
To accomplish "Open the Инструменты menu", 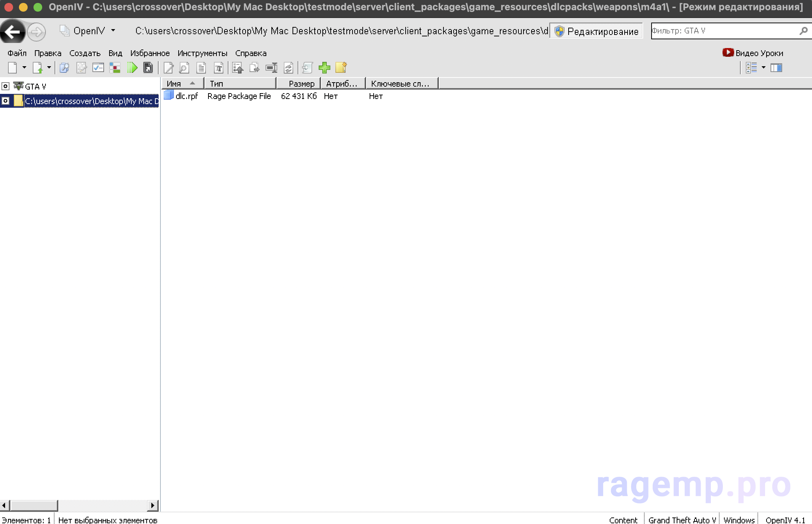I will (202, 53).
